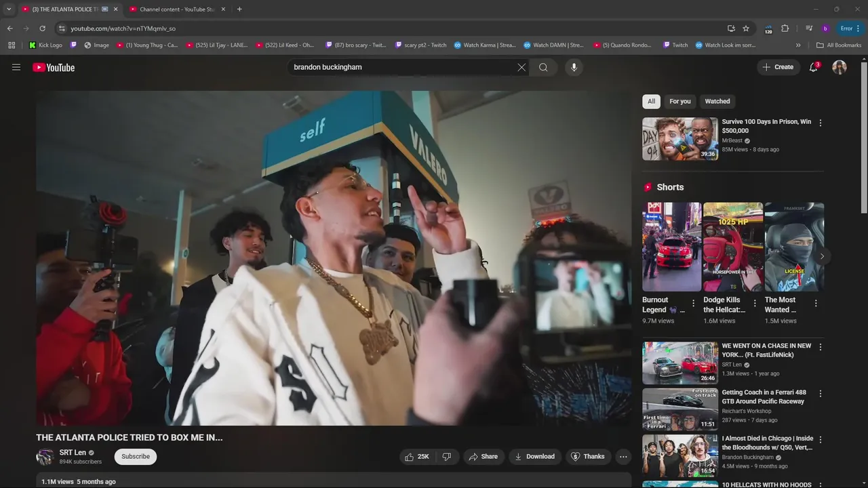
Task: Open the Brandon Buckingham channel name
Action: click(x=747, y=457)
